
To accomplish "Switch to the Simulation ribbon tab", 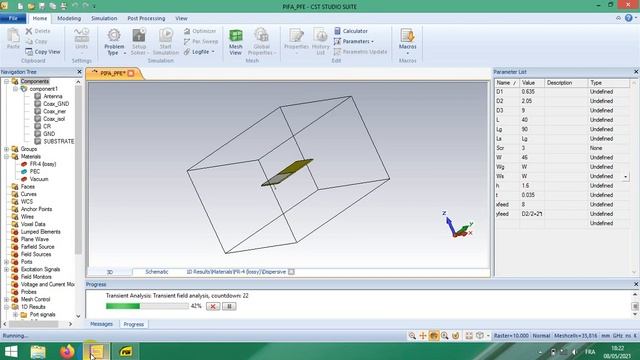I will point(104,18).
